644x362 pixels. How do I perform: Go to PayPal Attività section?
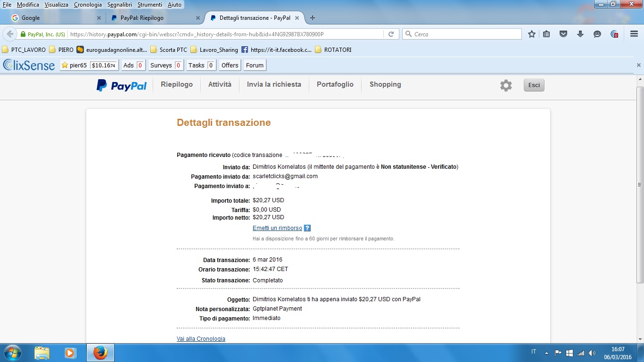point(220,84)
